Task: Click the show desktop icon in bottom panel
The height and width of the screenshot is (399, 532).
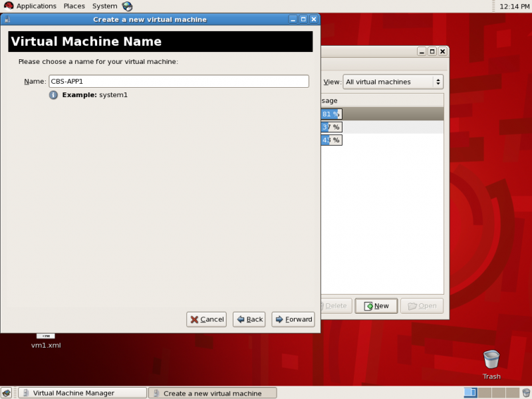Action: pyautogui.click(x=7, y=393)
